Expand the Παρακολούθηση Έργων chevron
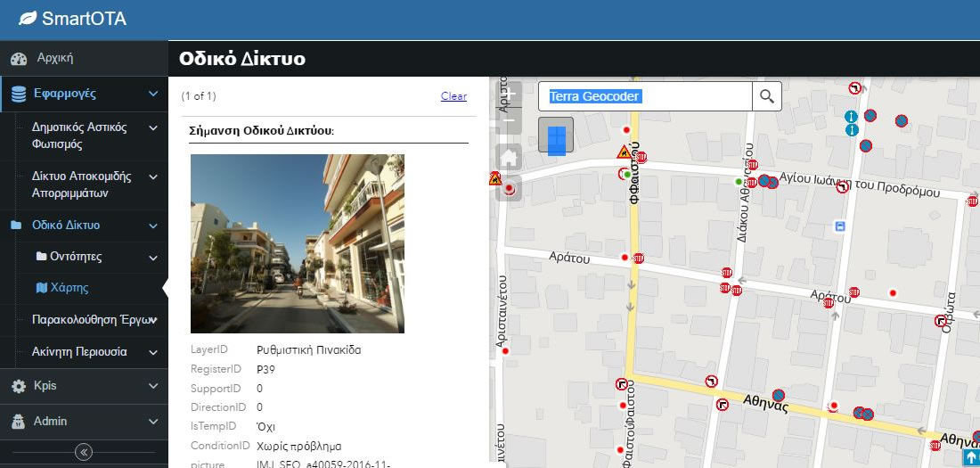Image resolution: width=980 pixels, height=468 pixels. [153, 320]
